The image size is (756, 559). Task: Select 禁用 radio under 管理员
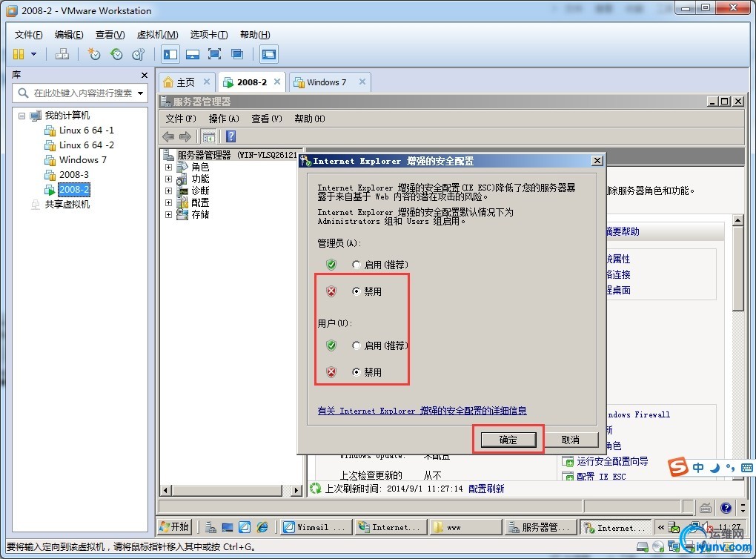(357, 291)
